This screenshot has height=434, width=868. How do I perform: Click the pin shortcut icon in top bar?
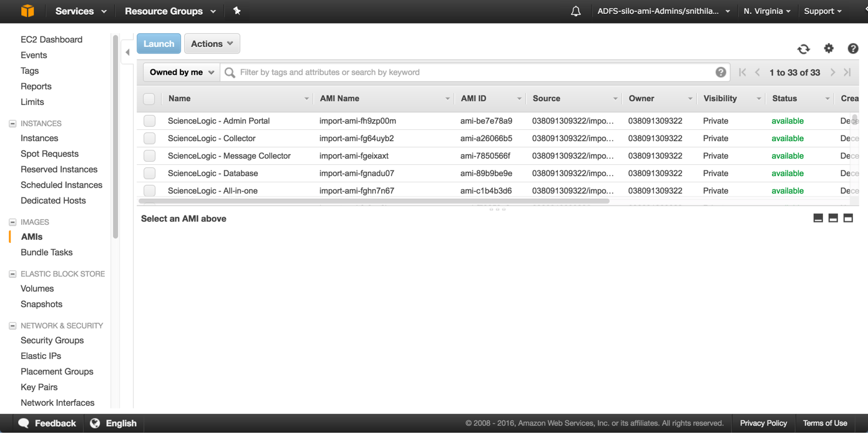click(237, 11)
